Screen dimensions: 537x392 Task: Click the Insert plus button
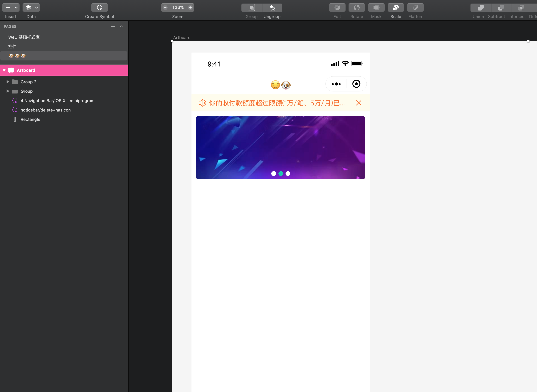click(8, 8)
